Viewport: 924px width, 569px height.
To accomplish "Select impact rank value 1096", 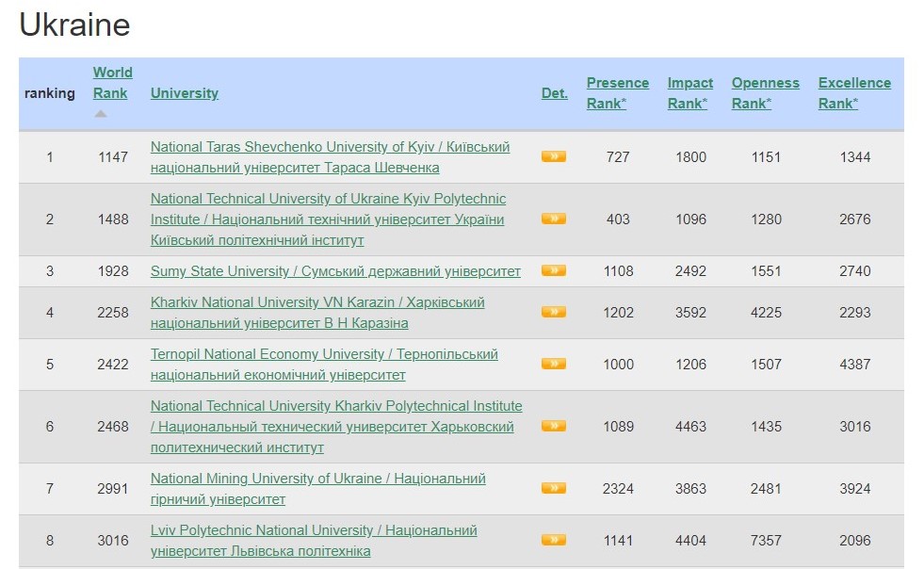I will pos(690,219).
